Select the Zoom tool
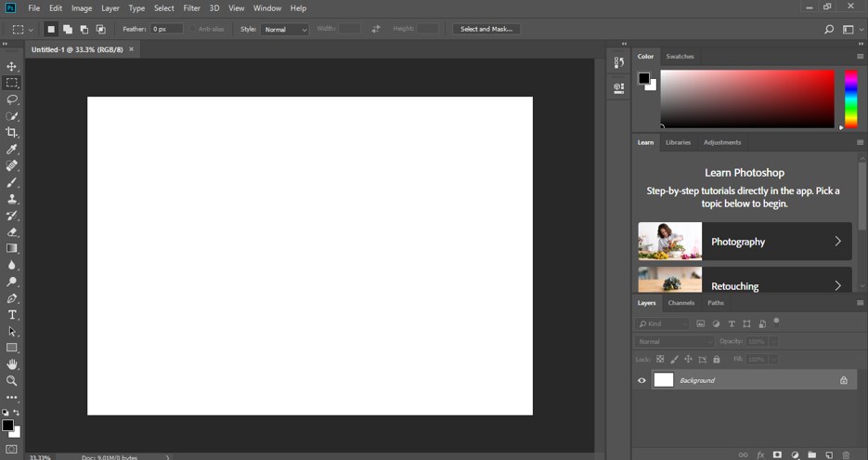868x460 pixels. click(x=12, y=381)
